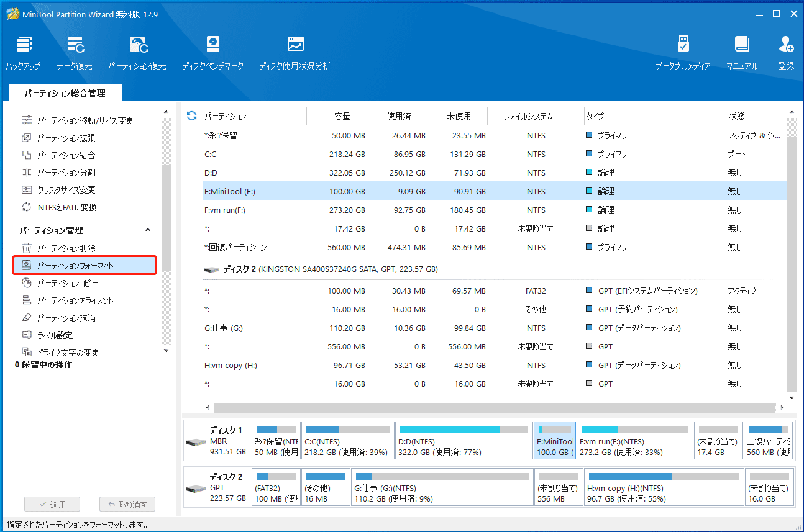Click the 取り消す undo button
This screenshot has width=804, height=532.
[x=127, y=504]
